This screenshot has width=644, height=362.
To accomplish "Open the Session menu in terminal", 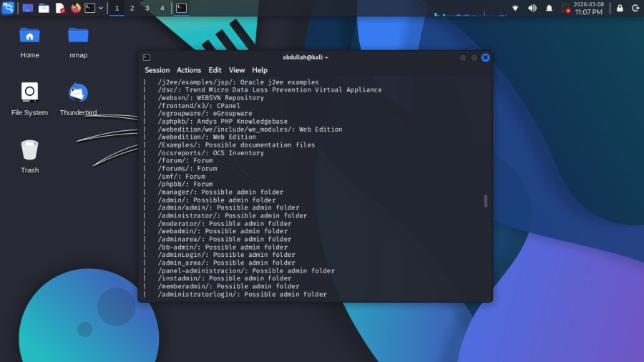I will pos(157,70).
